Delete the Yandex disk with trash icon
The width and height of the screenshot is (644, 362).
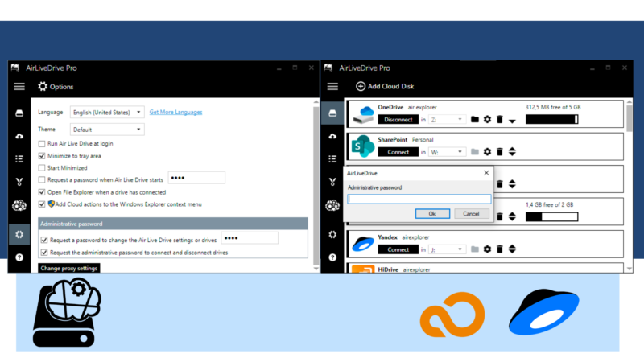tap(500, 249)
